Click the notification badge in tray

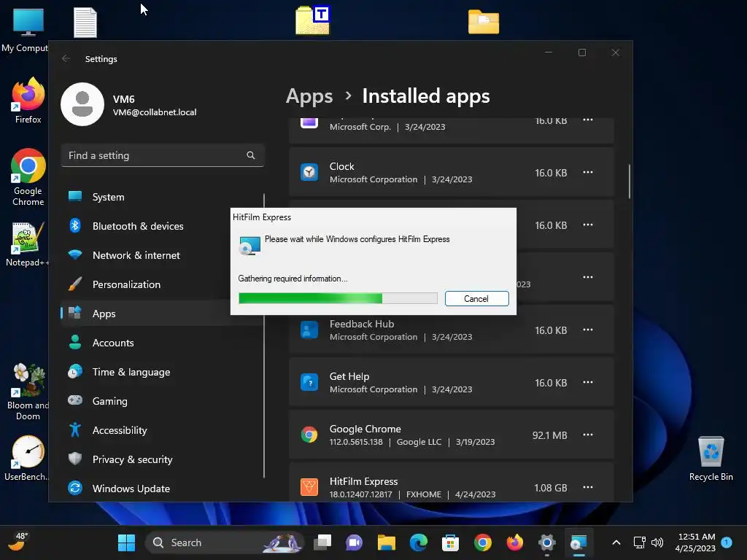tap(727, 542)
